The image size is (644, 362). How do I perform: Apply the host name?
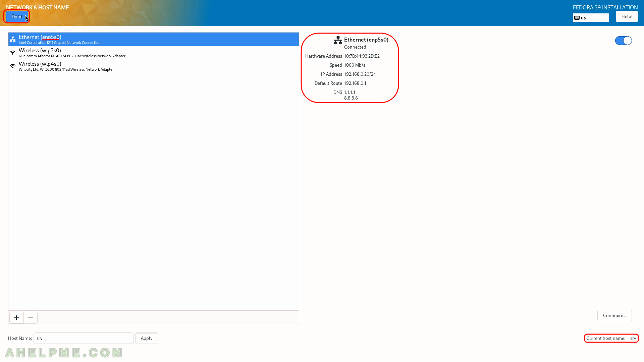147,338
